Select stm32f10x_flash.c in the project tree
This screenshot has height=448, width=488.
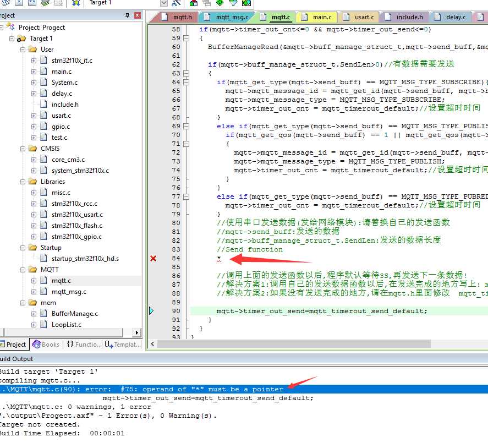click(77, 226)
